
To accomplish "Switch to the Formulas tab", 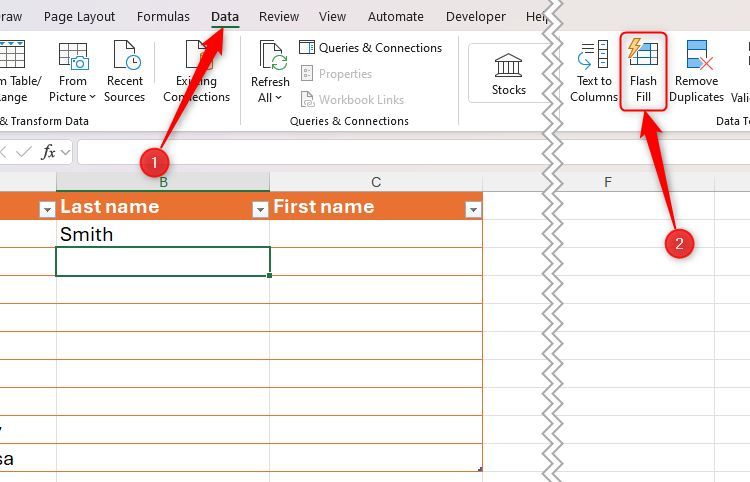I will pos(163,17).
